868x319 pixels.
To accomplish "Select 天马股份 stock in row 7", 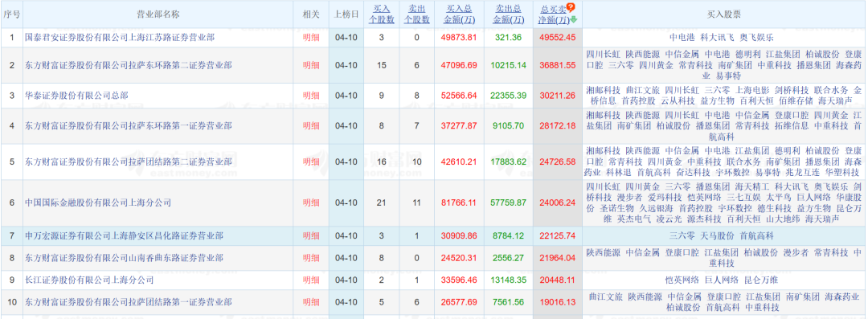I will pyautogui.click(x=718, y=236).
